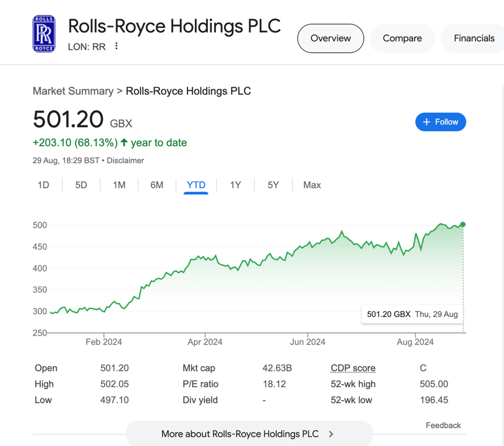Image resolution: width=504 pixels, height=446 pixels.
Task: Click the Feedback link
Action: click(443, 426)
